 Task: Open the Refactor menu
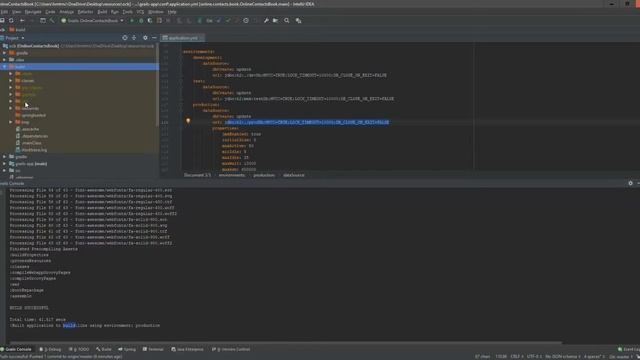coord(85,12)
